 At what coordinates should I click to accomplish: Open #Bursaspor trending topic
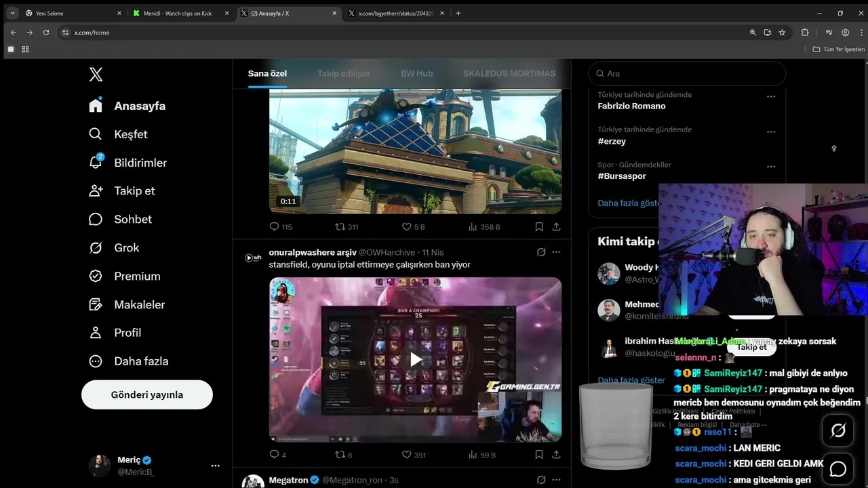coord(622,176)
